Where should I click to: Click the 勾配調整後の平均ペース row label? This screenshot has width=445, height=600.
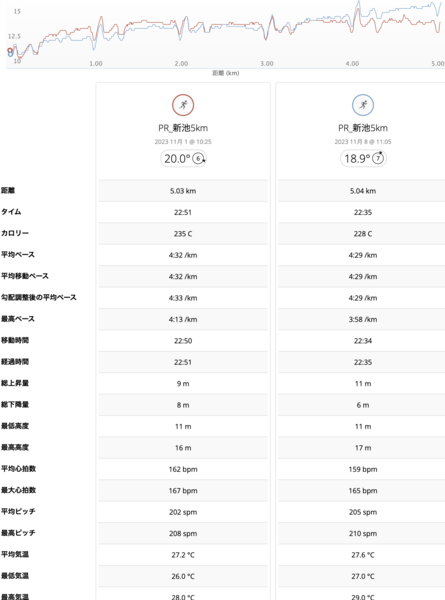[39, 298]
